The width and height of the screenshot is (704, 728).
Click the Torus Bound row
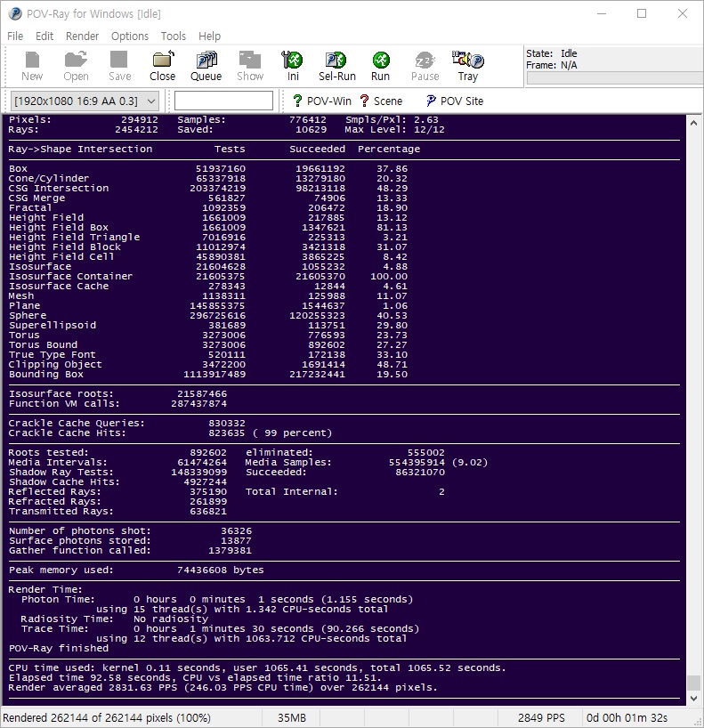208,345
